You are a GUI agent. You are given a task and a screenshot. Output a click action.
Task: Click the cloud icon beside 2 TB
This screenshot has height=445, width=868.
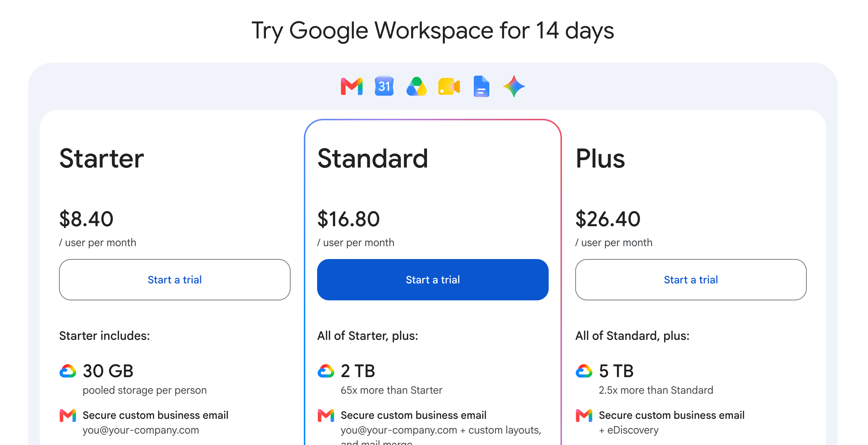click(x=326, y=371)
